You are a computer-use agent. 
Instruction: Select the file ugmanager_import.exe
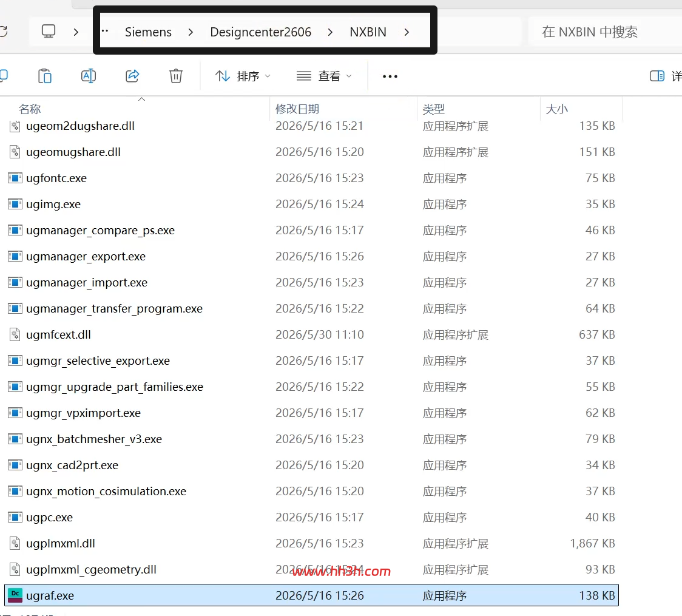click(311, 282)
